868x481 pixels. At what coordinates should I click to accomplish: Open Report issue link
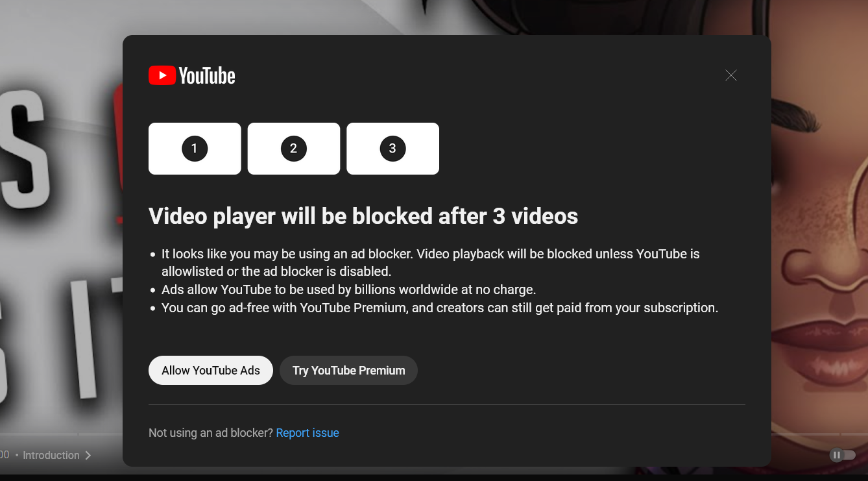(x=307, y=432)
